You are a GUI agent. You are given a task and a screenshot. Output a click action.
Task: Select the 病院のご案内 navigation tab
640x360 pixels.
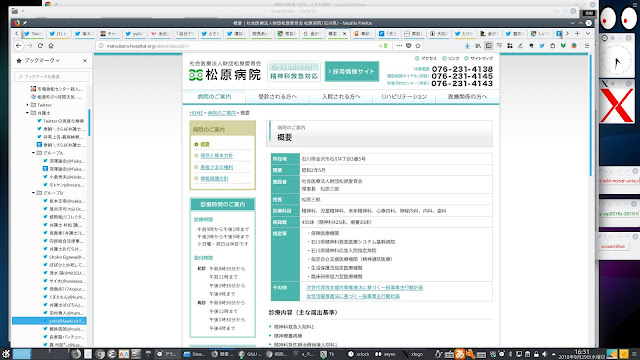[x=214, y=97]
